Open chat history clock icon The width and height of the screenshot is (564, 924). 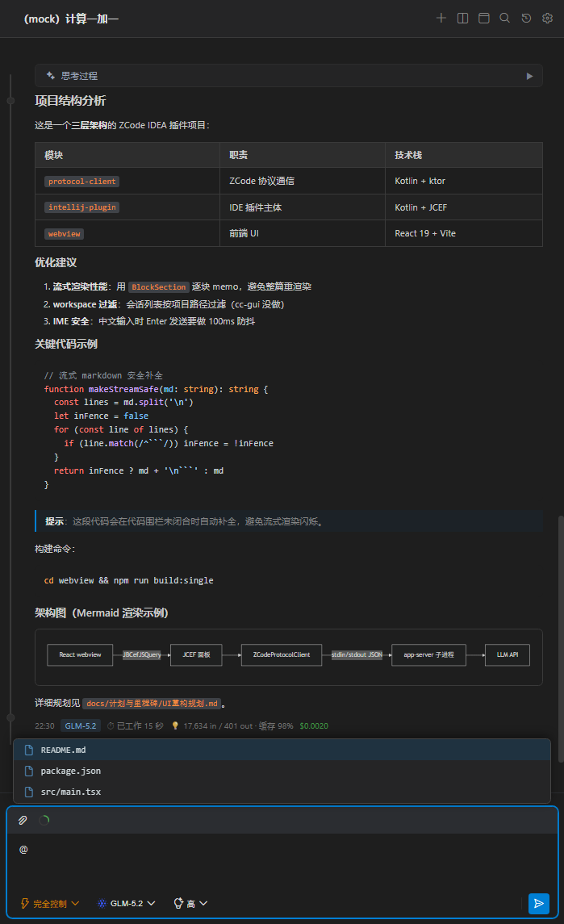click(526, 19)
